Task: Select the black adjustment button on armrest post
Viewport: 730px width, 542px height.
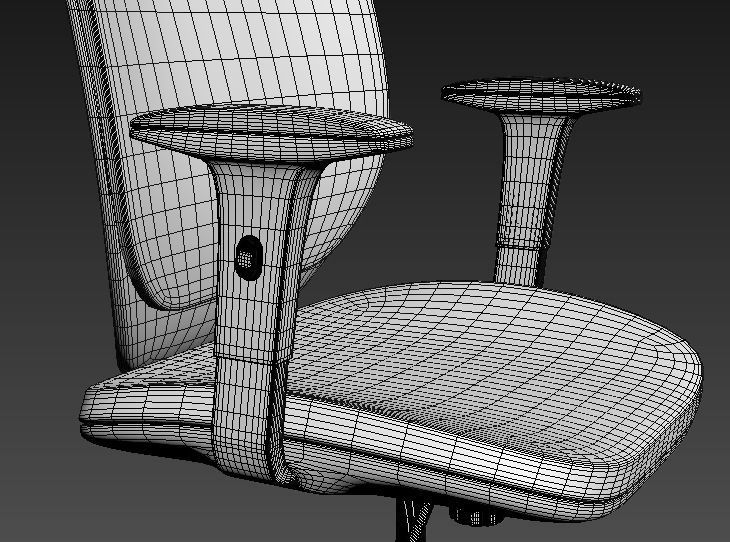Action: pos(249,257)
